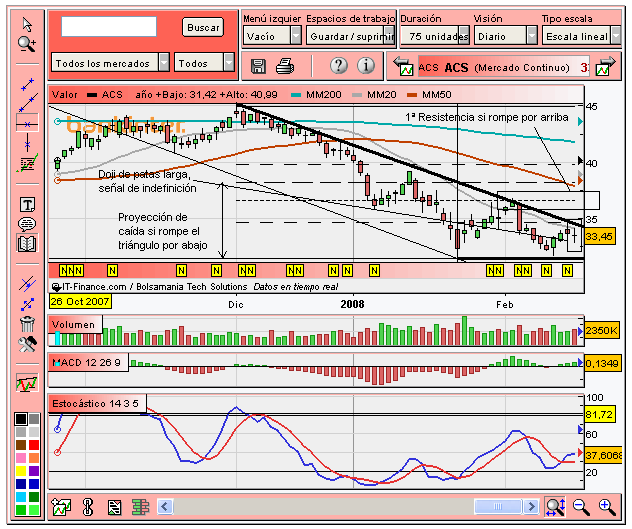Select the horizontal line tool
The image size is (632, 529).
click(27, 124)
